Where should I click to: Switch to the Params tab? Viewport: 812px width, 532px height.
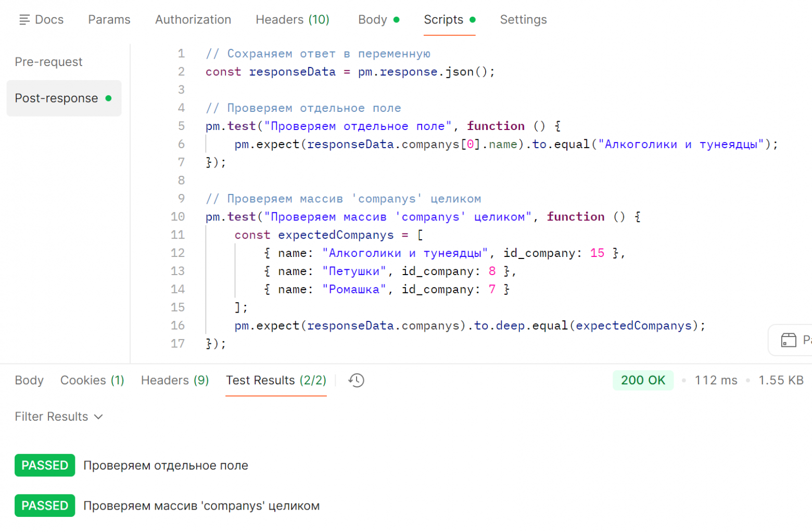pos(109,20)
